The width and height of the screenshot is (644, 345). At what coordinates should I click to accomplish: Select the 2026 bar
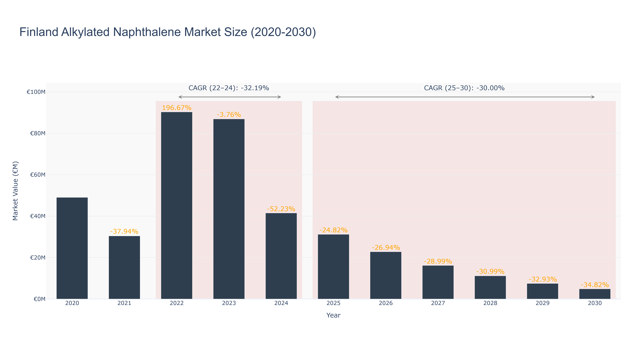click(385, 275)
